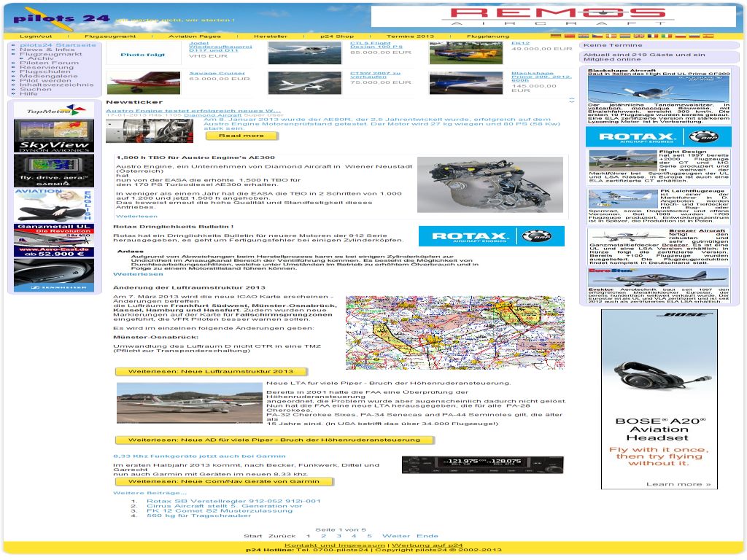Click the Rotax logo beside Dringlichkeits Bulletin
This screenshot has width=747, height=560.
491,236
